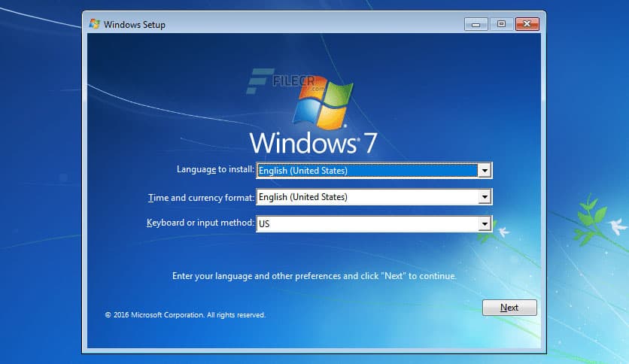Screen dimensions: 629x364
Task: Click the 'Time and currency format:' label
Action: pos(201,198)
